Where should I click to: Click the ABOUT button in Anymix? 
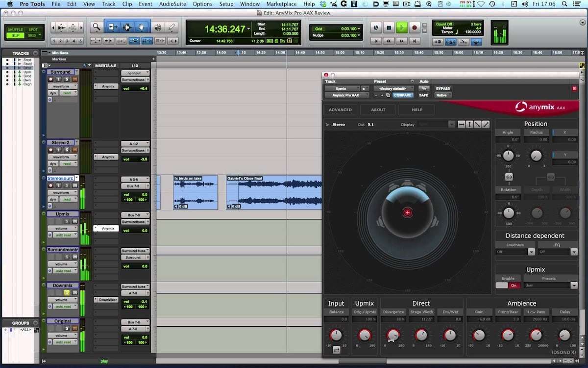click(x=378, y=110)
